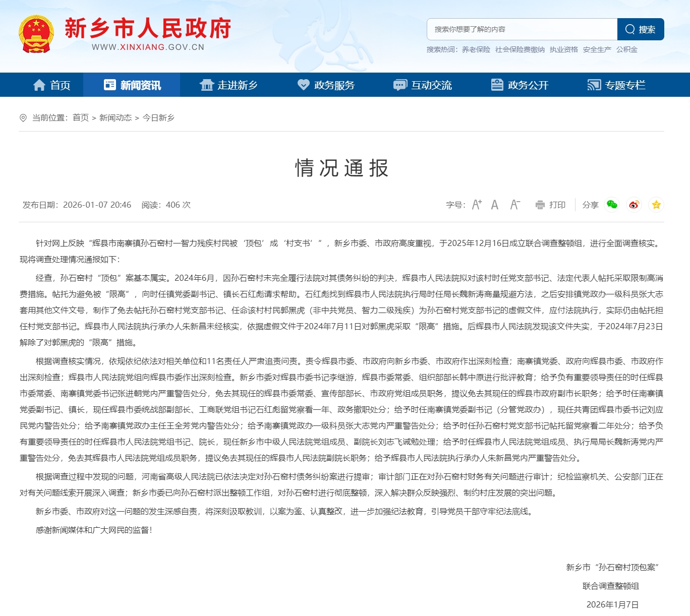Image resolution: width=690 pixels, height=616 pixels.
Task: Go to 走进新乡 section
Action: tap(228, 85)
